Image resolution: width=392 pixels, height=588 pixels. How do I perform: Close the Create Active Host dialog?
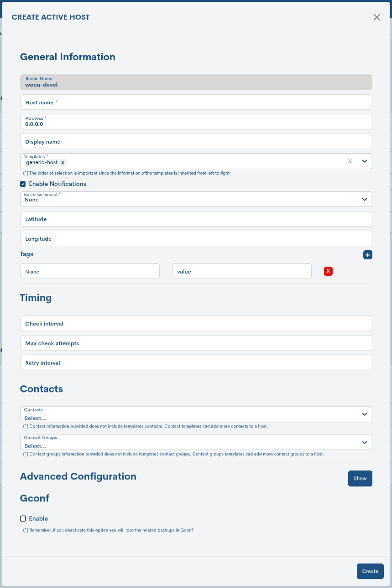click(x=376, y=17)
